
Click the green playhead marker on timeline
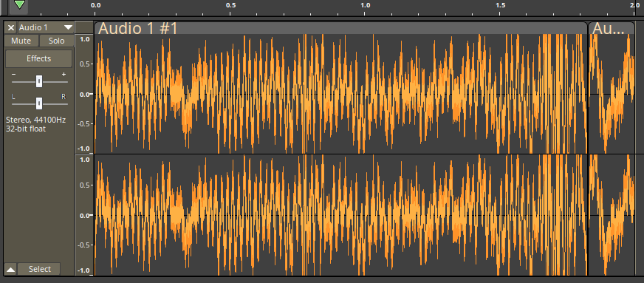[19, 4]
